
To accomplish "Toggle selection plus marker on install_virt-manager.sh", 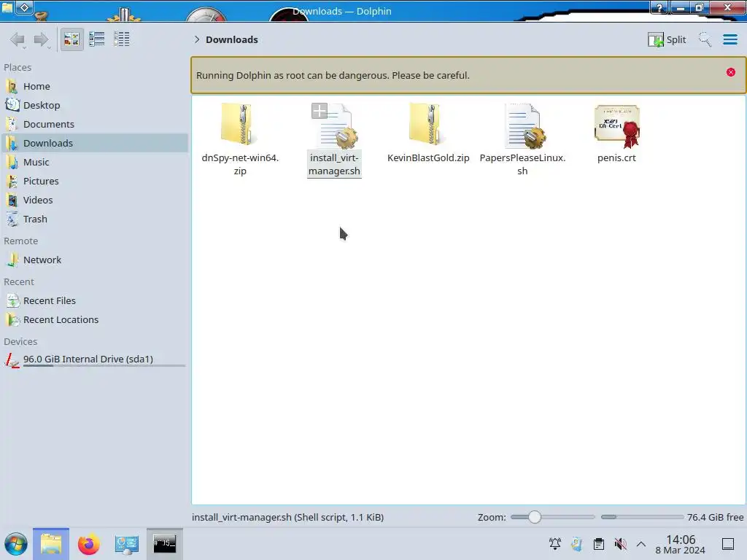I will (320, 111).
